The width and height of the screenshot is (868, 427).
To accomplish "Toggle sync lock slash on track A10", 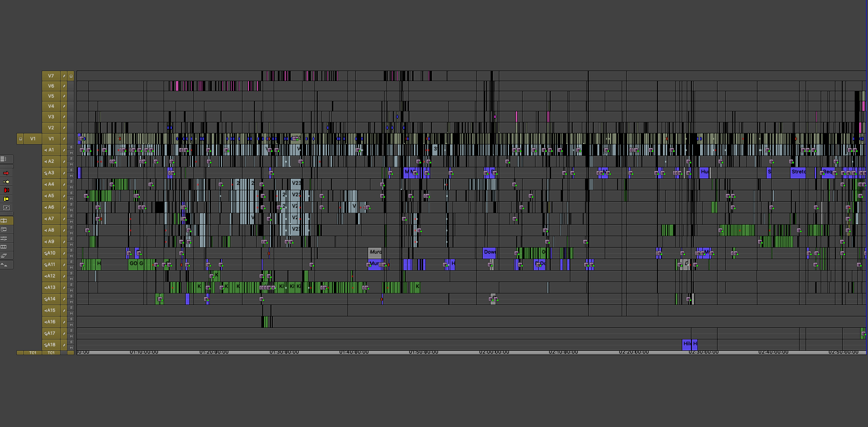I will [x=64, y=253].
